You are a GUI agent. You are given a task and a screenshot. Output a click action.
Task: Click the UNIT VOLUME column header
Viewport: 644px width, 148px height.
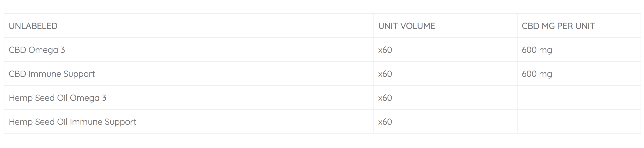[x=407, y=26]
